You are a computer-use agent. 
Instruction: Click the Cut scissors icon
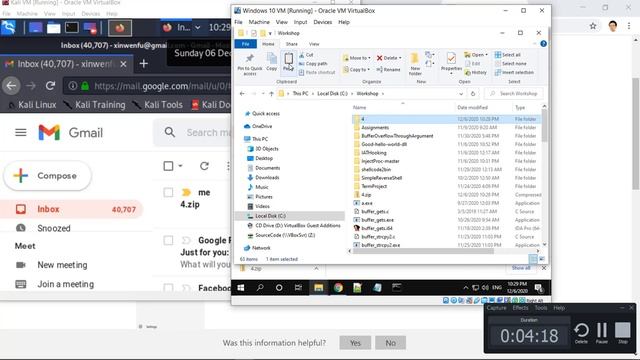coord(302,55)
